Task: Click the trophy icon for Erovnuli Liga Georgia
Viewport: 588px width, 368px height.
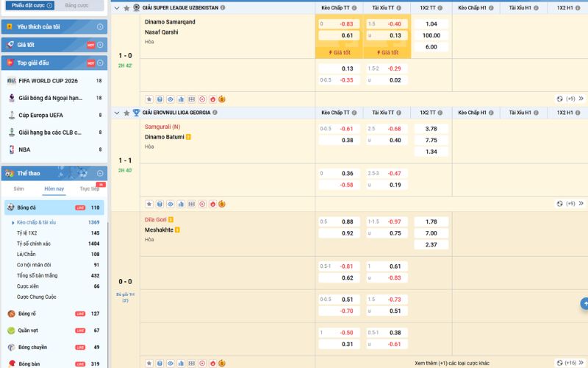Action: [x=136, y=113]
